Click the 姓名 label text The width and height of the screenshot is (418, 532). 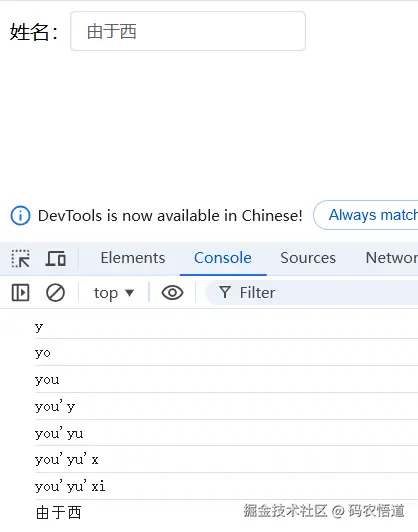click(x=33, y=32)
